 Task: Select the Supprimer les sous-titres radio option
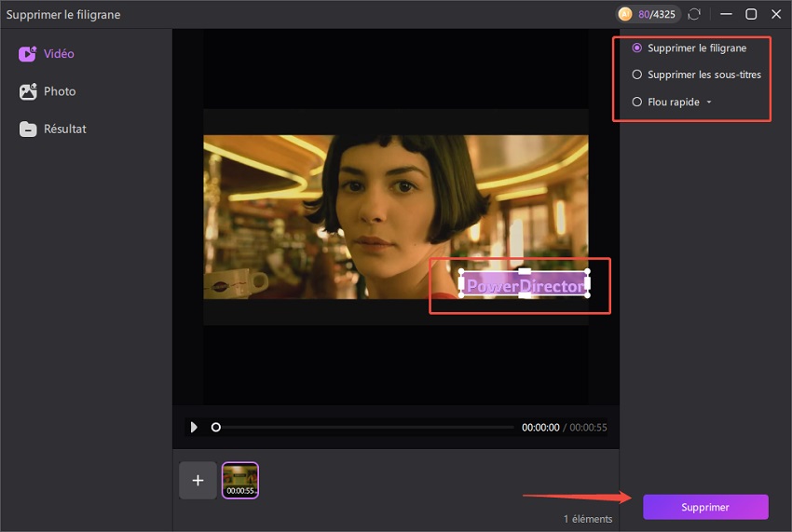pos(637,75)
